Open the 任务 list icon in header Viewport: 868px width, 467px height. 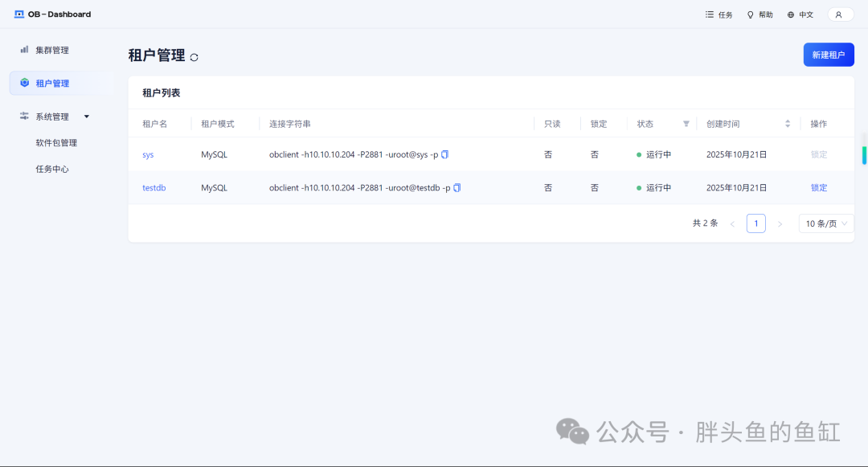[x=709, y=14]
